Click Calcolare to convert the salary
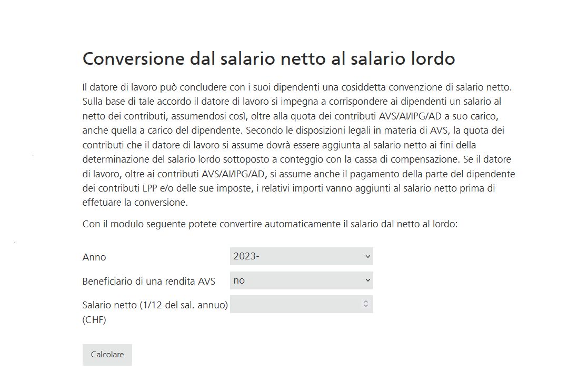The image size is (588, 392). [107, 355]
